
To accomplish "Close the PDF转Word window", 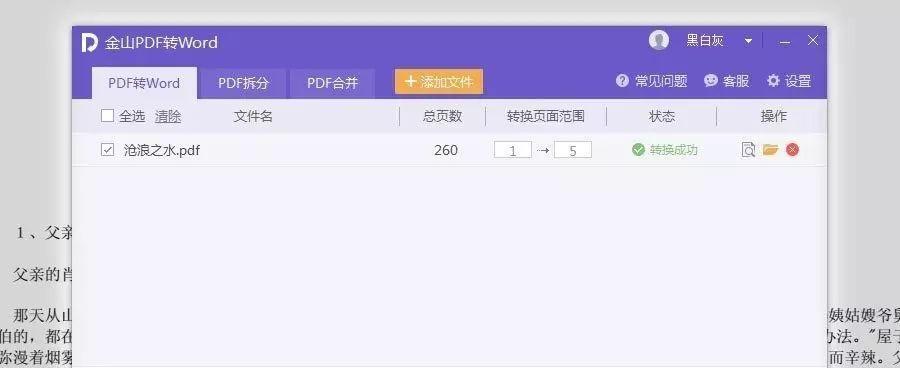I will pyautogui.click(x=813, y=40).
